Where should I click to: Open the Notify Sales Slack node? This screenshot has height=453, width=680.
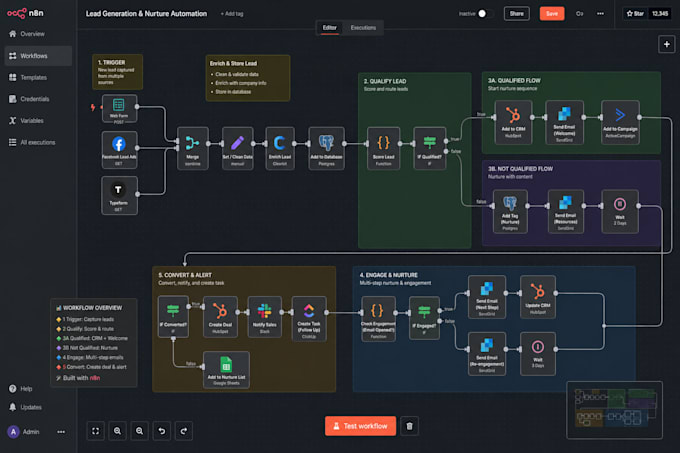click(x=265, y=316)
